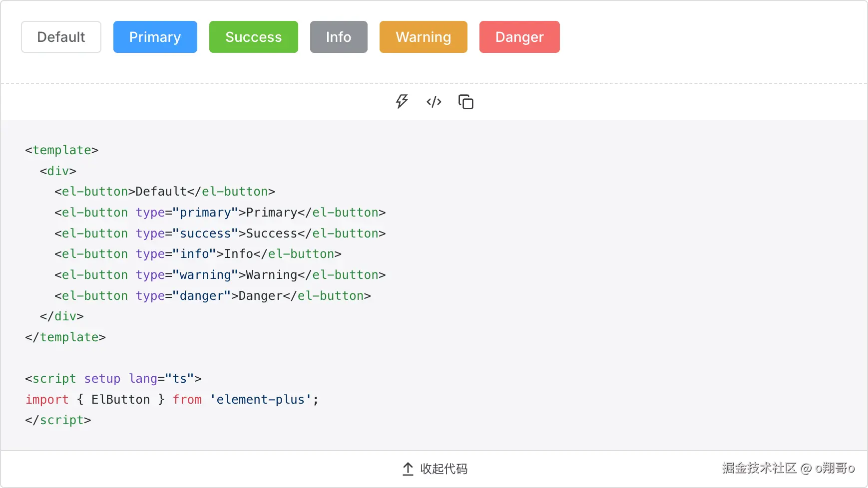868x488 pixels.
Task: Click the code line containing >Default<
Action: point(165,192)
